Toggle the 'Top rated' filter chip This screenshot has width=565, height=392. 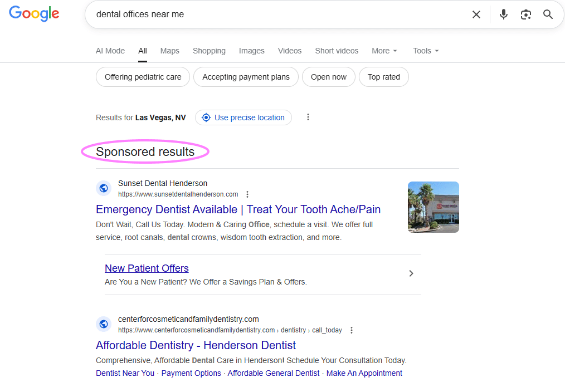point(383,76)
